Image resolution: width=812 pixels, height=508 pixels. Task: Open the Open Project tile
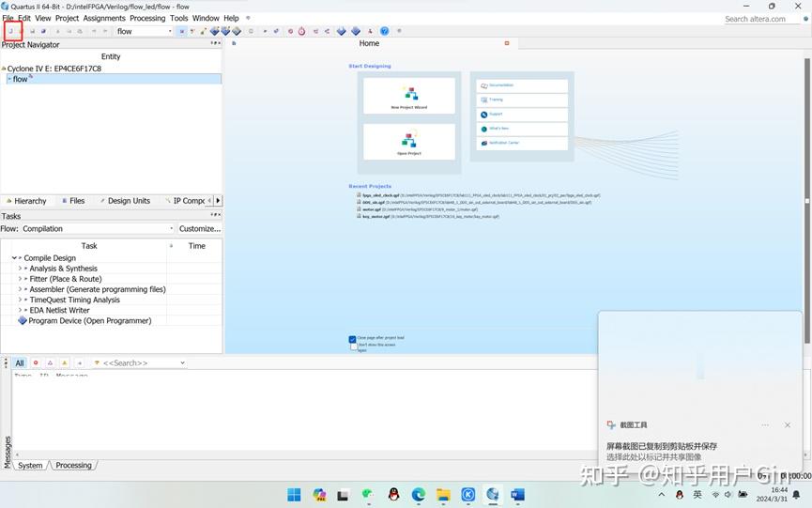tap(409, 142)
